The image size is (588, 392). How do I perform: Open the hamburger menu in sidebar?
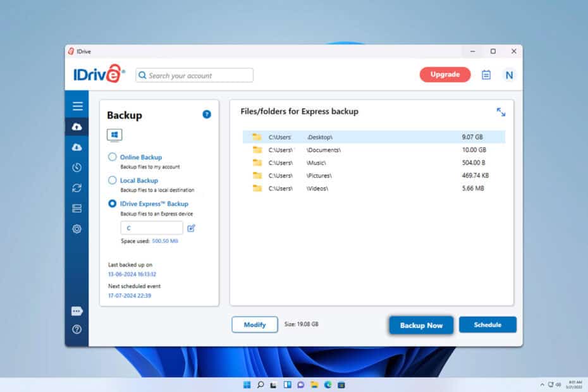coord(78,106)
